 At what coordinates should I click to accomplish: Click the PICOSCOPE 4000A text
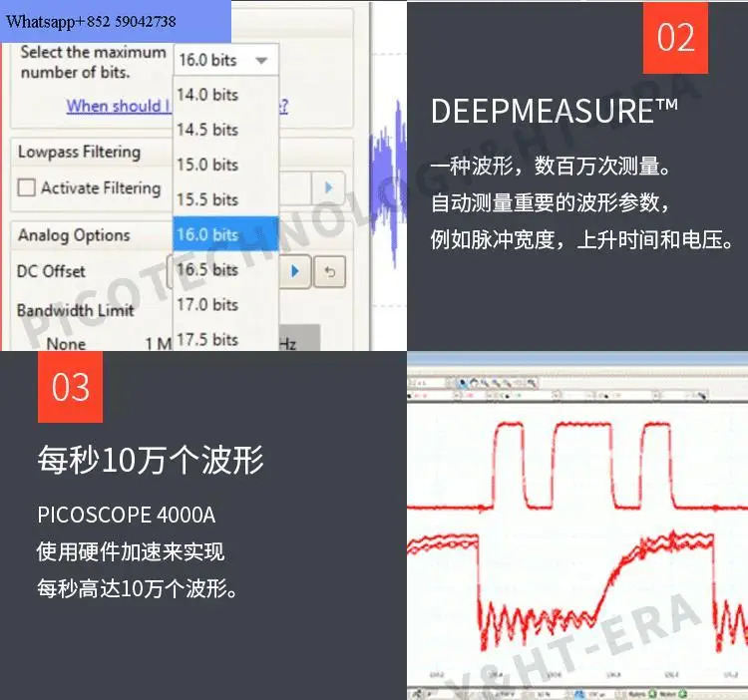click(x=127, y=515)
